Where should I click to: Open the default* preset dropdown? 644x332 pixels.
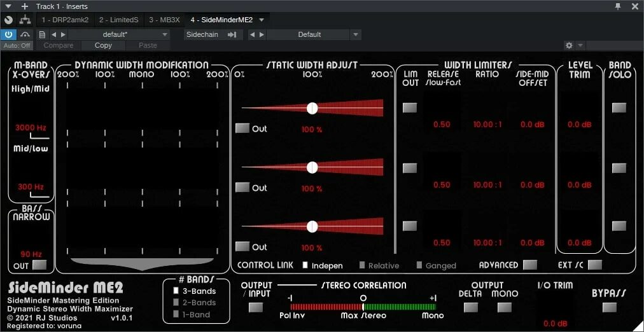click(119, 34)
